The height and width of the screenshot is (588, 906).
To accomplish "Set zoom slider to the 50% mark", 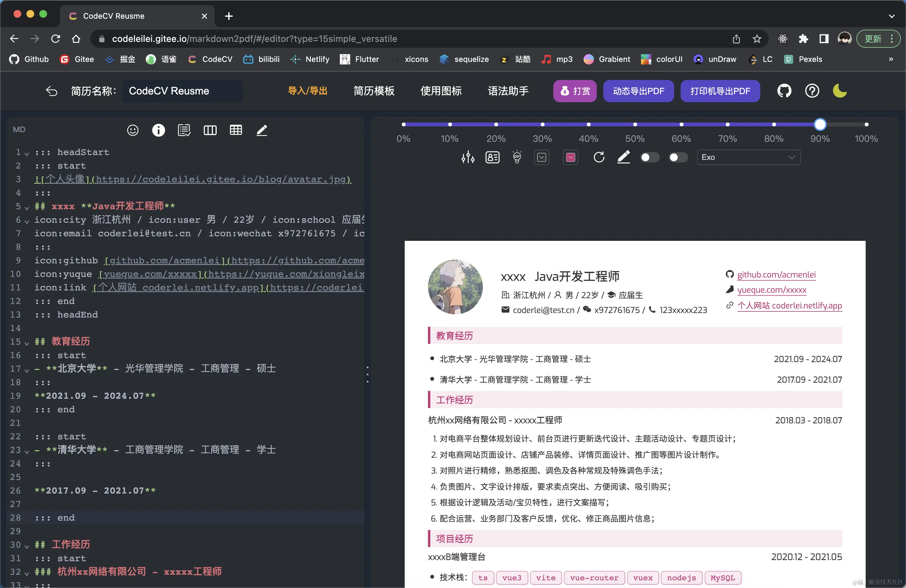I will pos(635,124).
